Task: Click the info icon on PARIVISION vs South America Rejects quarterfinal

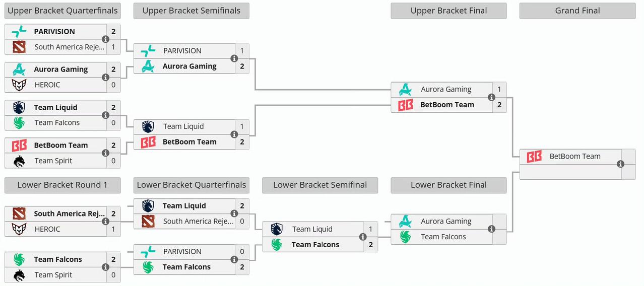Action: [105, 39]
